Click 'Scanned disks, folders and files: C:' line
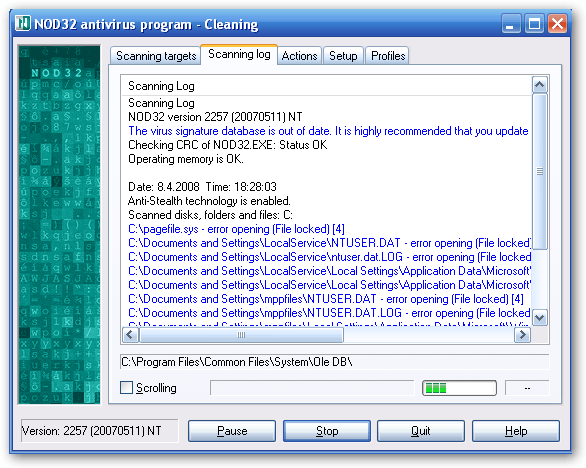 tap(210, 215)
